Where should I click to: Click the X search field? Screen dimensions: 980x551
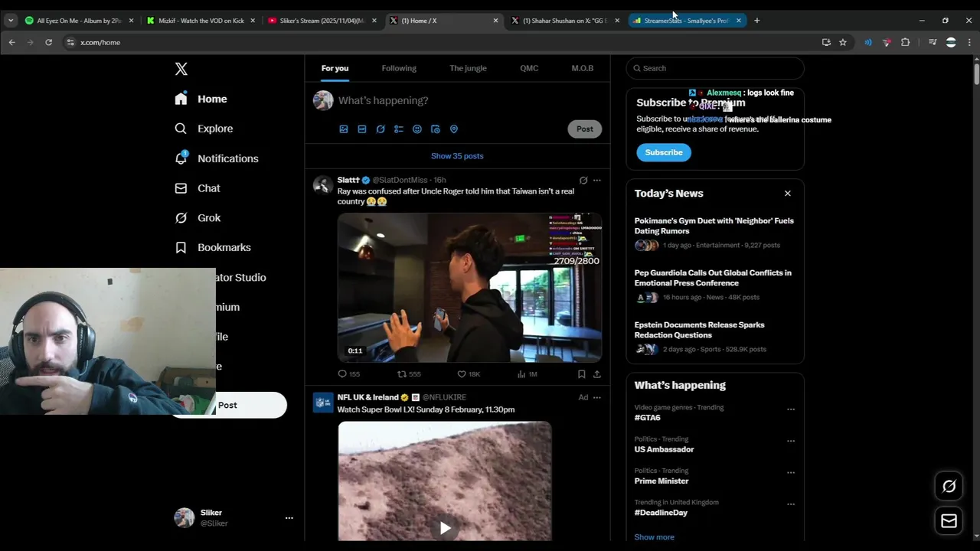click(x=715, y=68)
